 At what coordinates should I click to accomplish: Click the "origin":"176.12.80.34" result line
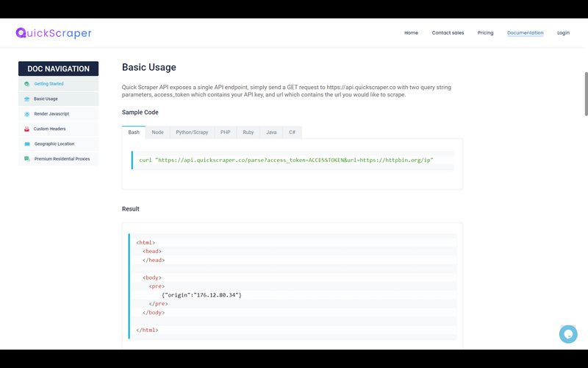(201, 295)
